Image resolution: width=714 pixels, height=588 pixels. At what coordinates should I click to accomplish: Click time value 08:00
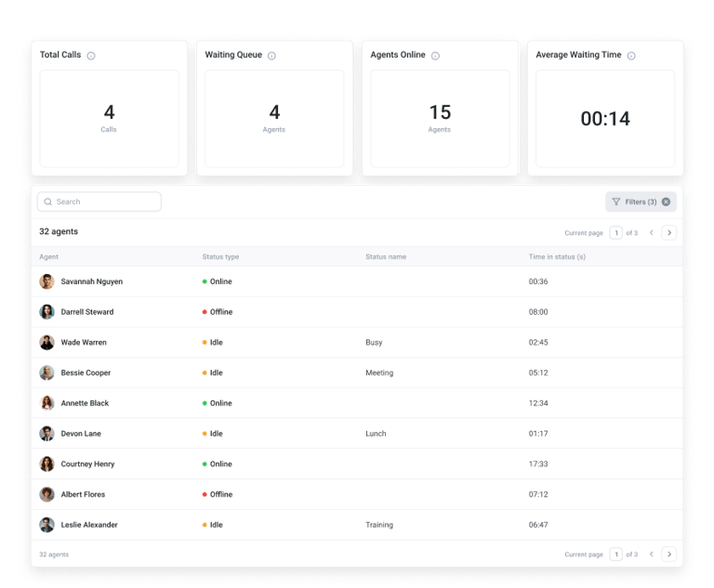(537, 312)
